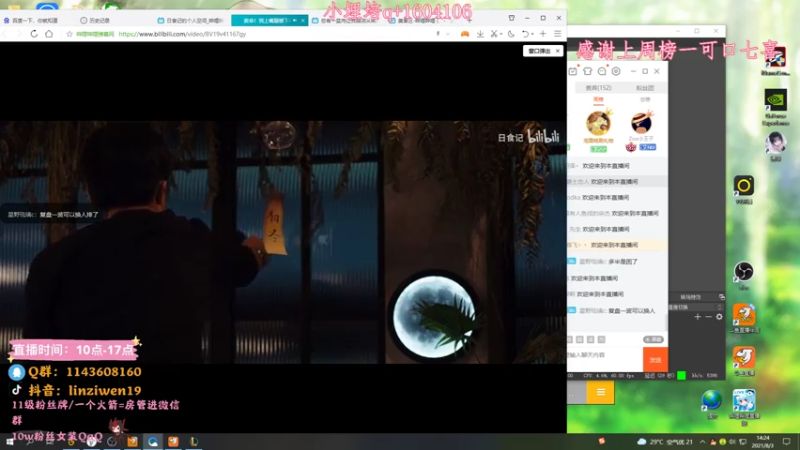Click the message bubble icon in chat header
This screenshot has height=450, width=800.
602,71
